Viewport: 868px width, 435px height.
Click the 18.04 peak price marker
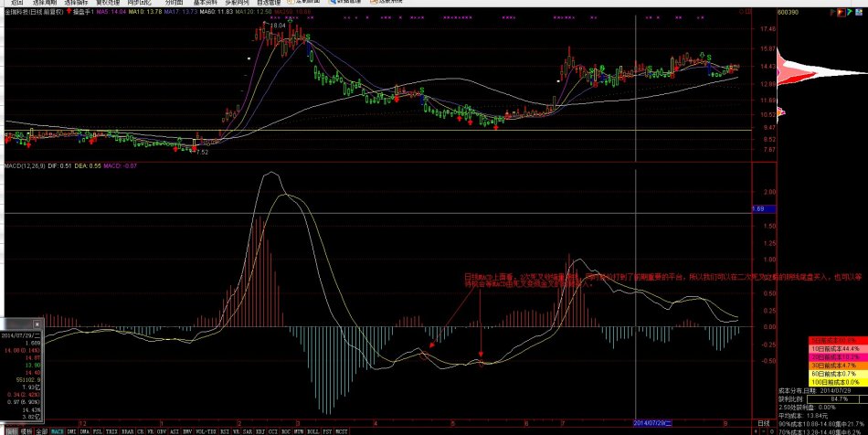276,26
